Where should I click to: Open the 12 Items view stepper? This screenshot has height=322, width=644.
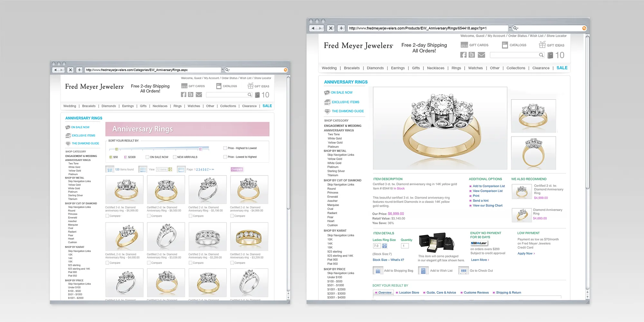click(170, 169)
